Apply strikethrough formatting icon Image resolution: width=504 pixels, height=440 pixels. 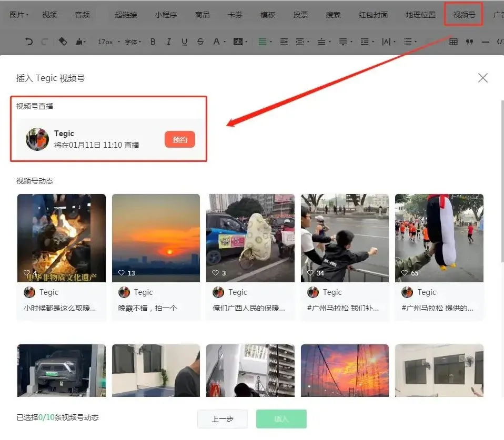point(200,42)
